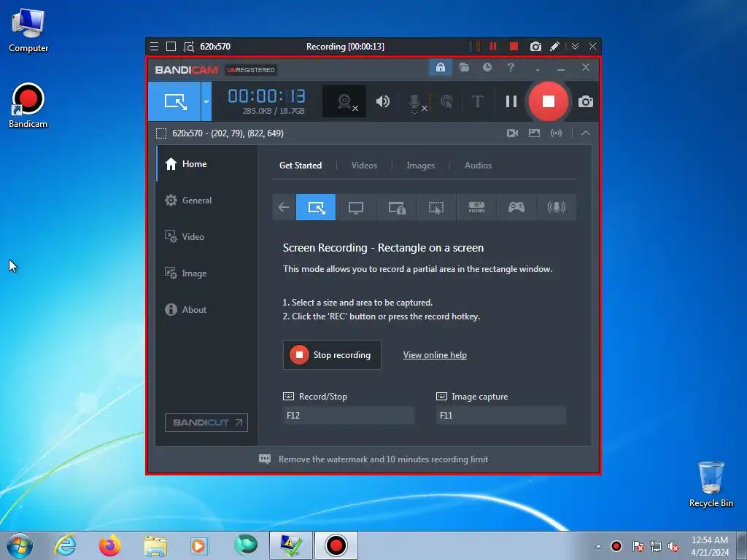Open the recording mode dropdown arrow
Image resolution: width=747 pixels, height=560 pixels.
(206, 101)
